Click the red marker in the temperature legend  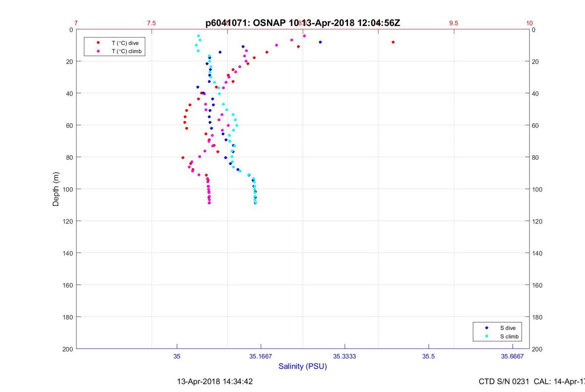(x=98, y=43)
